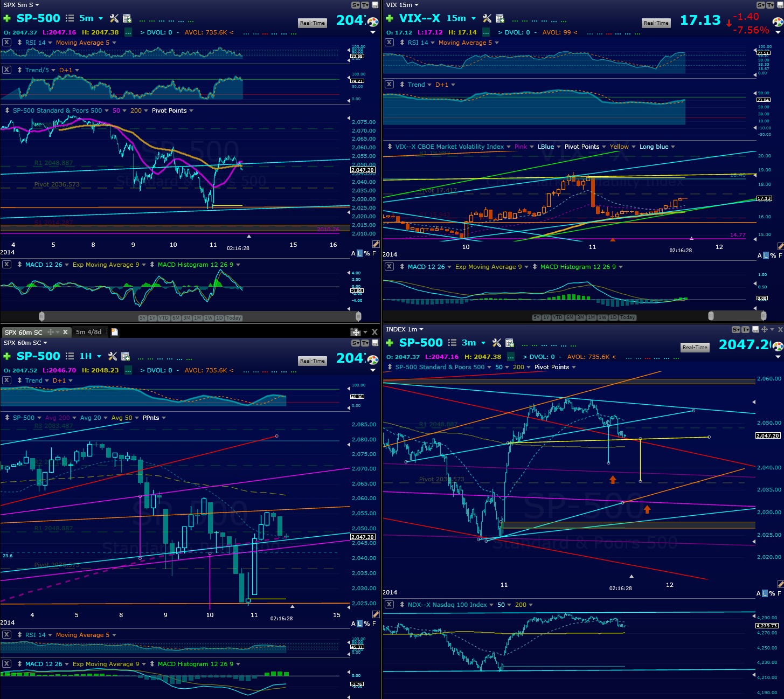Grab left range slider handle under SPX 5m chart
This screenshot has width=784, height=699.
(x=41, y=316)
